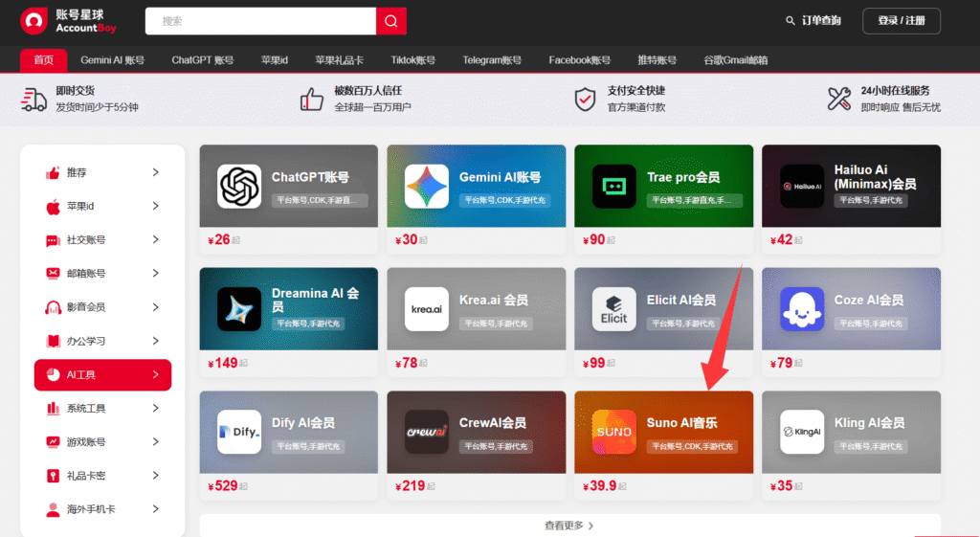This screenshot has height=537, width=980.
Task: Click the crewai logo icon
Action: 427,432
